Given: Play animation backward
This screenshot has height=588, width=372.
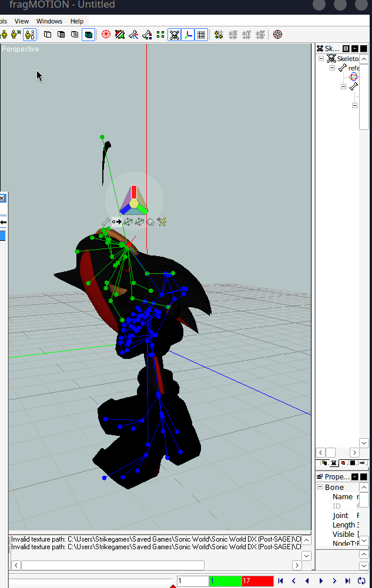Looking at the screenshot, I should click(307, 581).
